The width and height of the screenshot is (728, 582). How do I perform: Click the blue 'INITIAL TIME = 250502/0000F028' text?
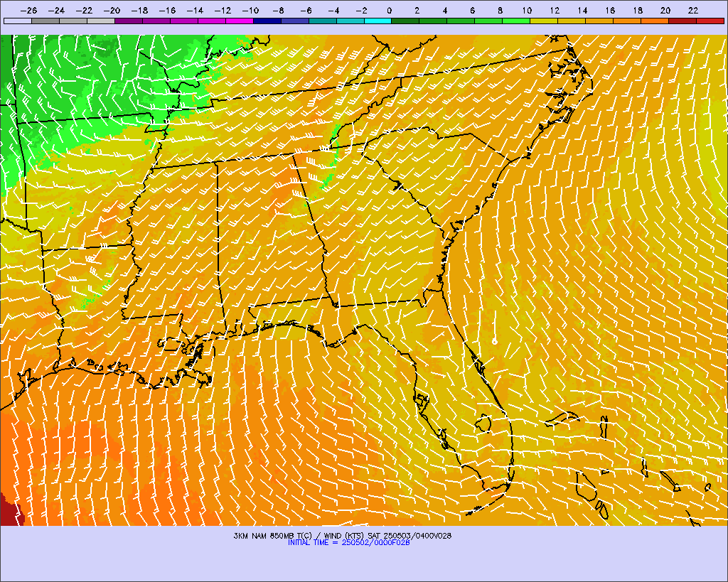tap(348, 542)
